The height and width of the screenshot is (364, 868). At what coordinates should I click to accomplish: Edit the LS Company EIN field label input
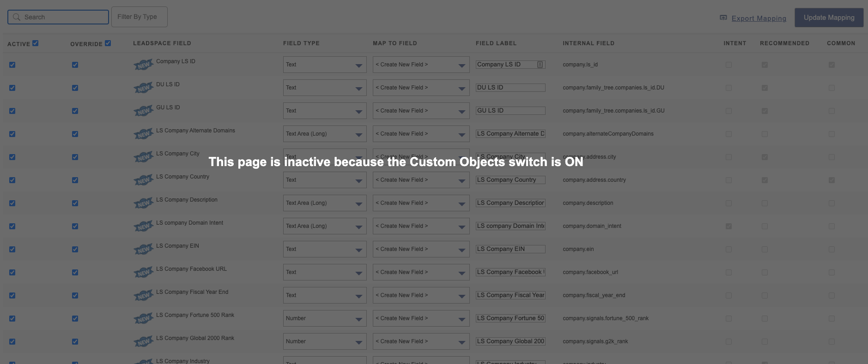tap(510, 249)
